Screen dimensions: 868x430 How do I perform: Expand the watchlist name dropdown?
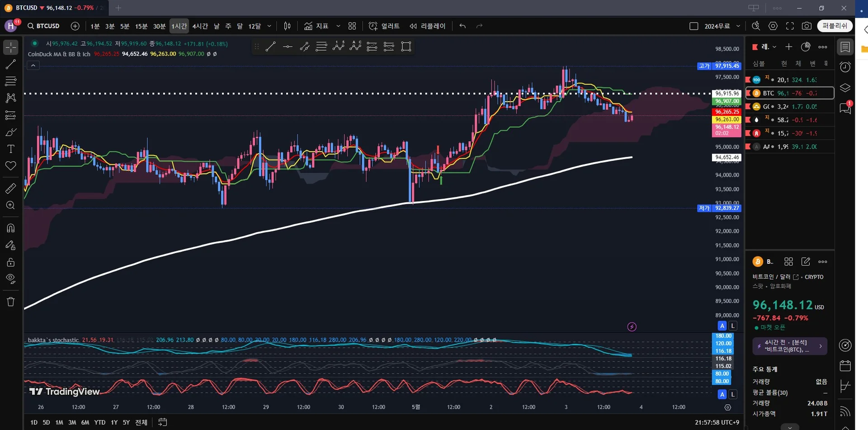pyautogui.click(x=774, y=47)
